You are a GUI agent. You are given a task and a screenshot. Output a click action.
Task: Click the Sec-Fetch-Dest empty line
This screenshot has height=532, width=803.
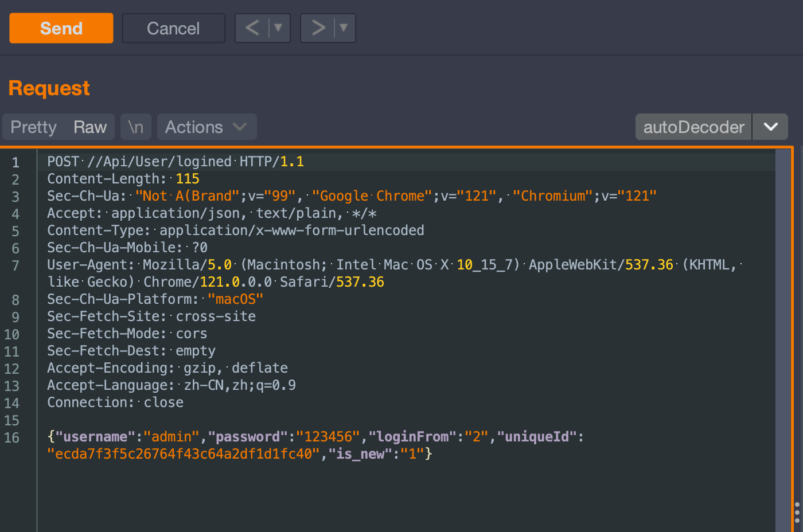[131, 351]
